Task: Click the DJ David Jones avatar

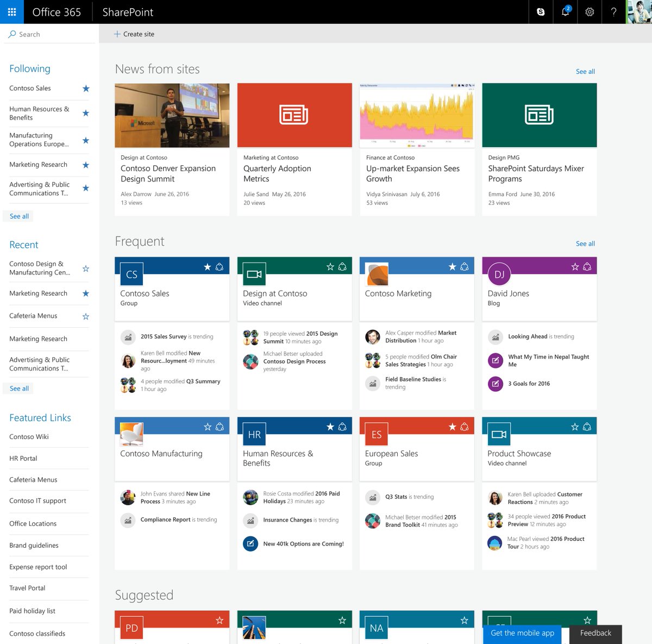Action: coord(499,274)
